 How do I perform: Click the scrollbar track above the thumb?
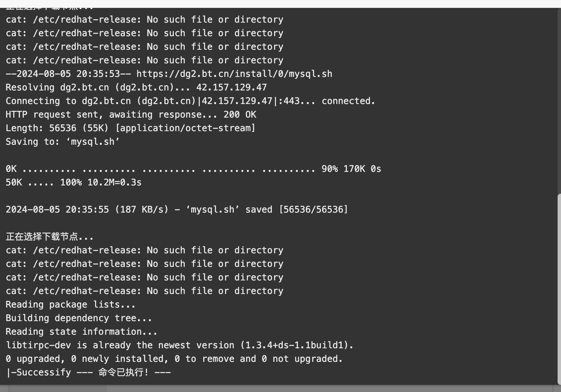click(559, 101)
